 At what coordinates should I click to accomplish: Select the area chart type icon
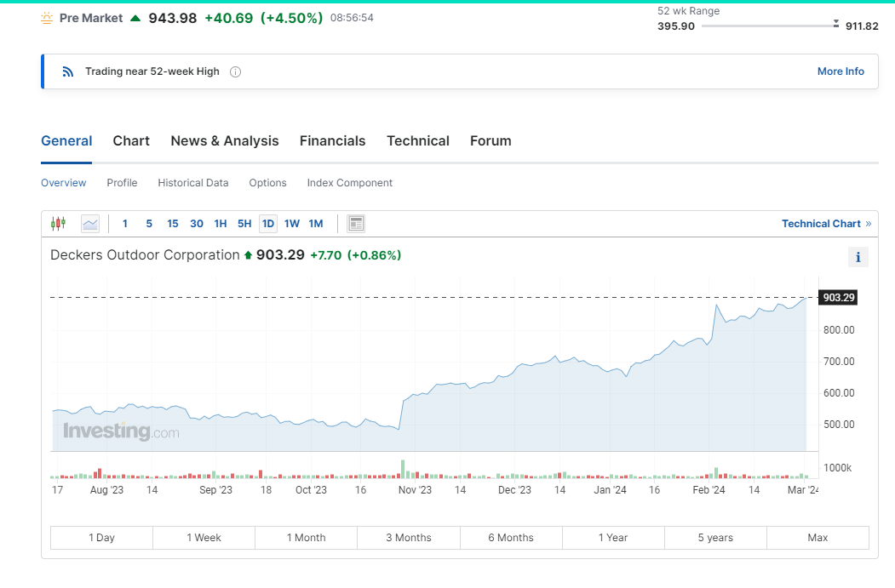90,224
